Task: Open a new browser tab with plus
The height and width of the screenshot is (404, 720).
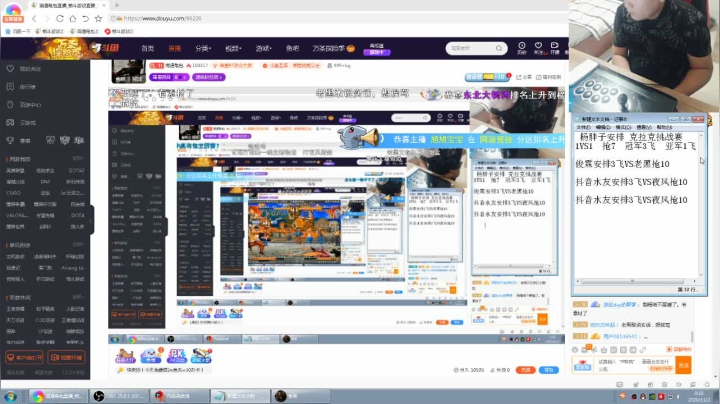Action: (117, 5)
